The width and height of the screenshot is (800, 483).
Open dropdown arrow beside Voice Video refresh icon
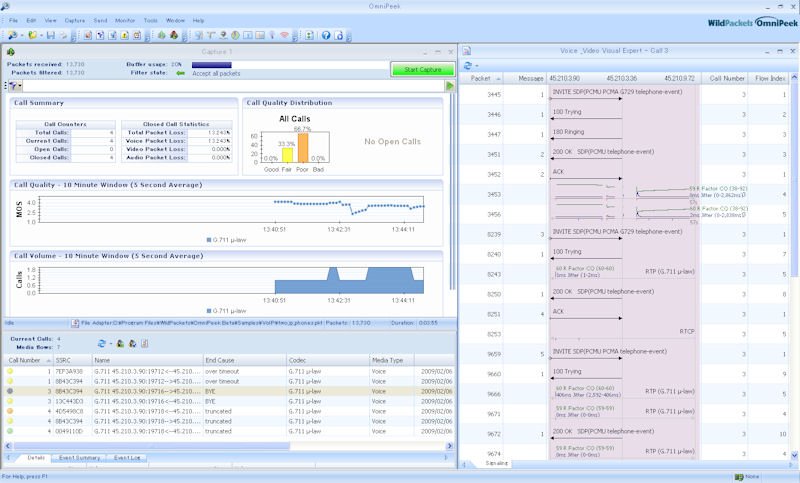[x=477, y=65]
